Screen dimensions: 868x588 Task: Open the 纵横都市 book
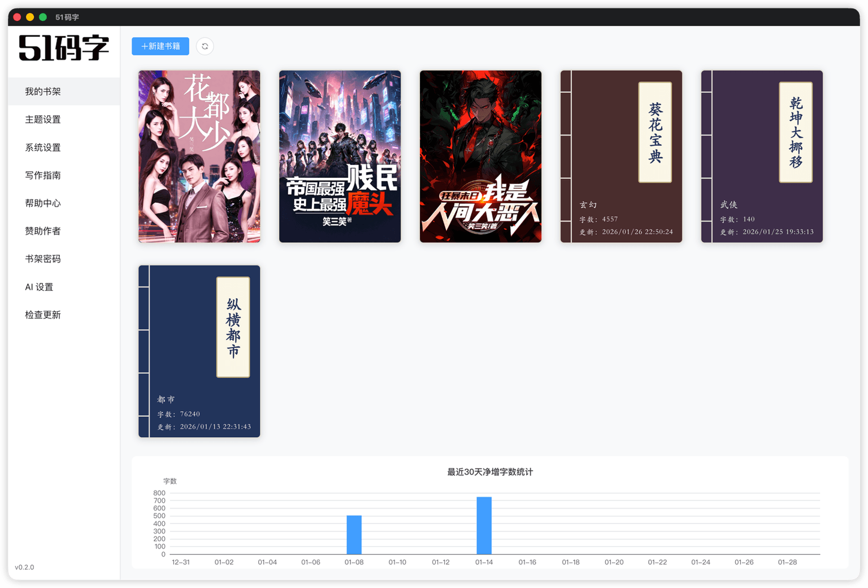(199, 351)
